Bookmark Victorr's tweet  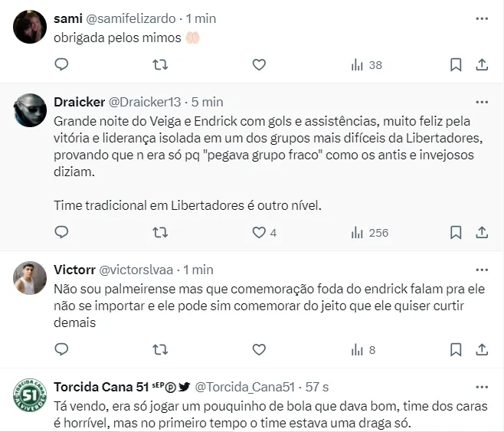(x=455, y=349)
